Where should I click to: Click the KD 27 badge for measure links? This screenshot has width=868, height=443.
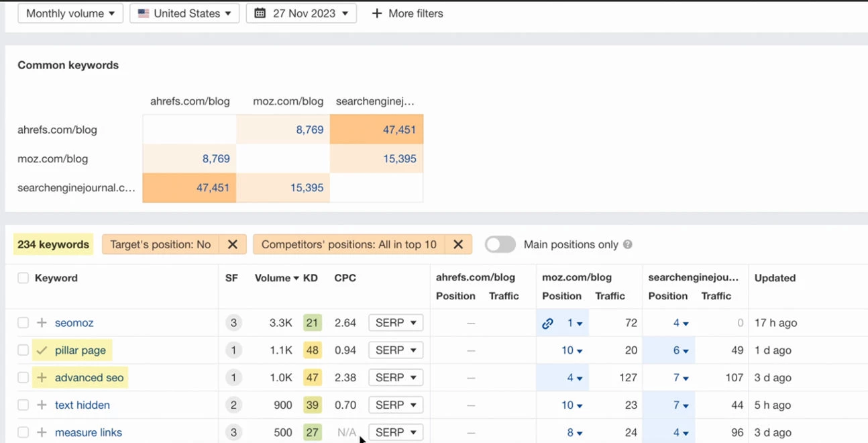[312, 433]
